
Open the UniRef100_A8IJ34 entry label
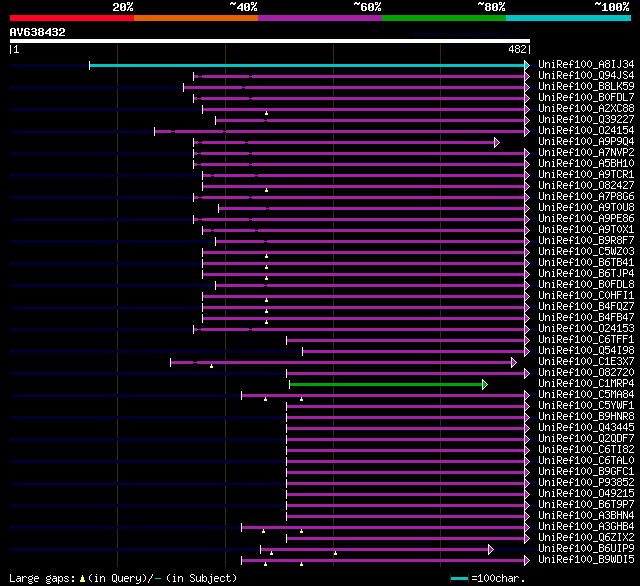coord(586,64)
